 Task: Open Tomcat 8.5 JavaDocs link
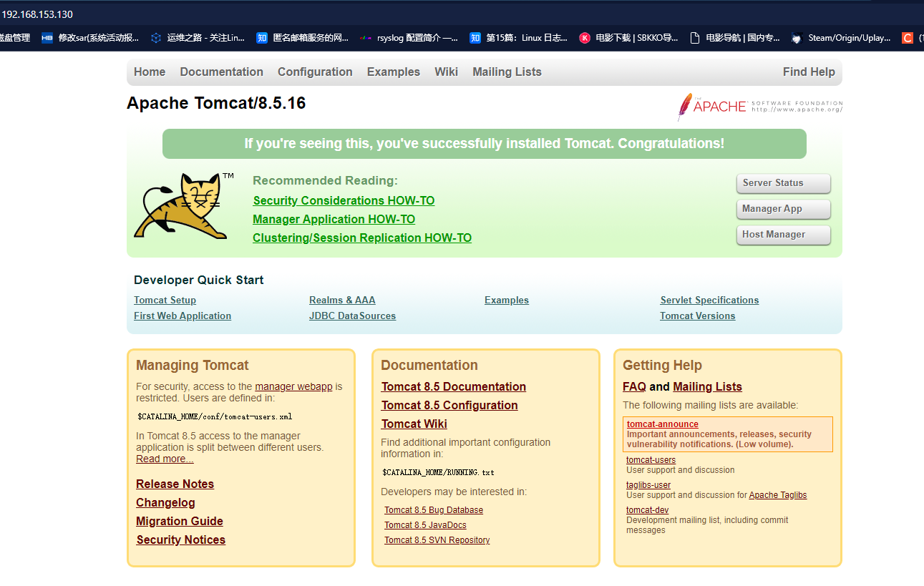pos(425,525)
